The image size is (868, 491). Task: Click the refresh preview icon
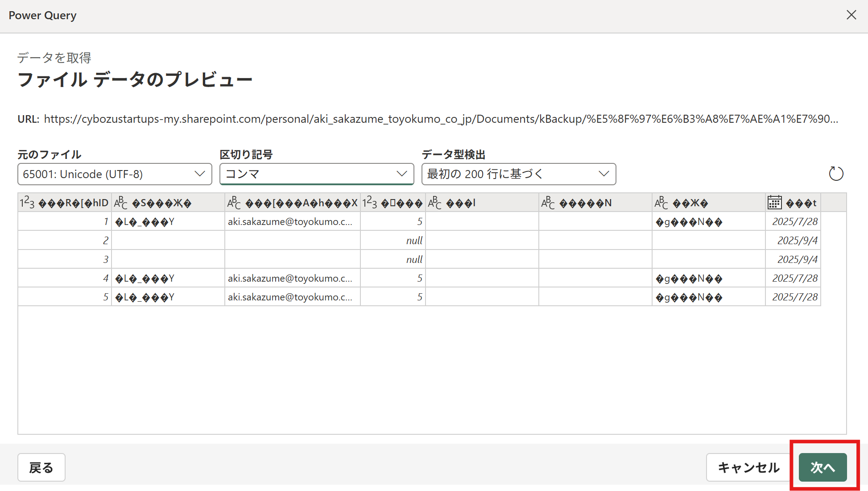click(836, 174)
